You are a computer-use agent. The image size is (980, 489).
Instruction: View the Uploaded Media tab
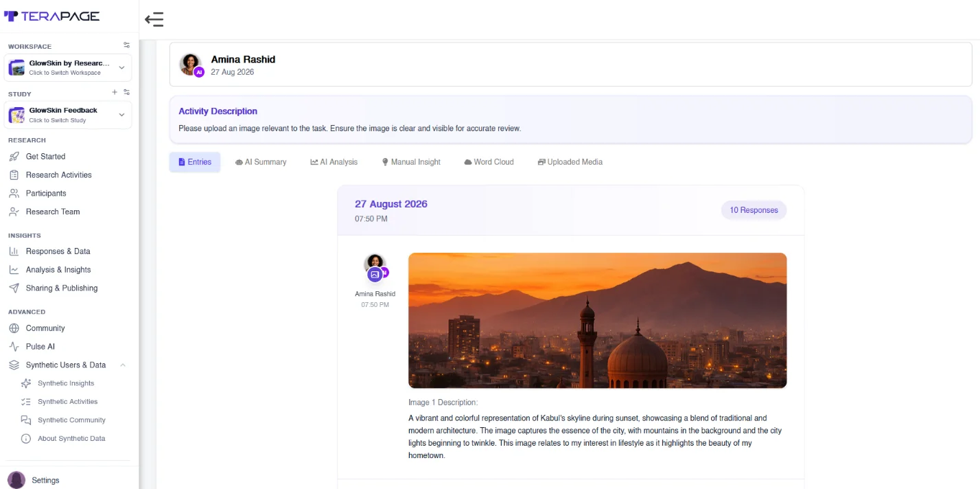click(570, 162)
